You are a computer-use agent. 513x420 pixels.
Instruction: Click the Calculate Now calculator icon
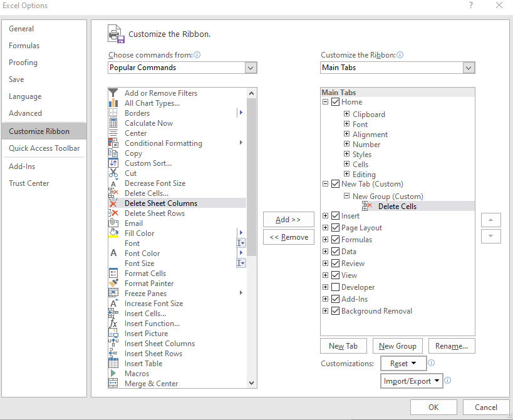113,123
